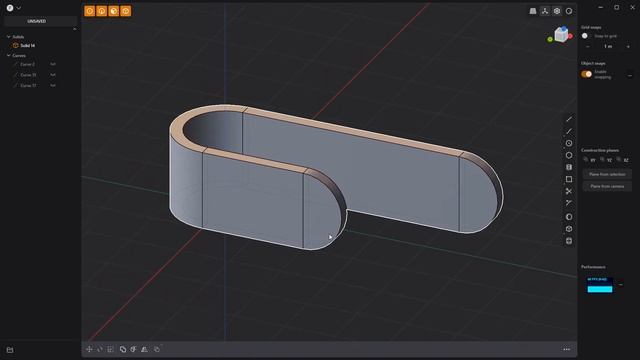Collapse the outliner panel arrow under UNSAVED

[74, 29]
